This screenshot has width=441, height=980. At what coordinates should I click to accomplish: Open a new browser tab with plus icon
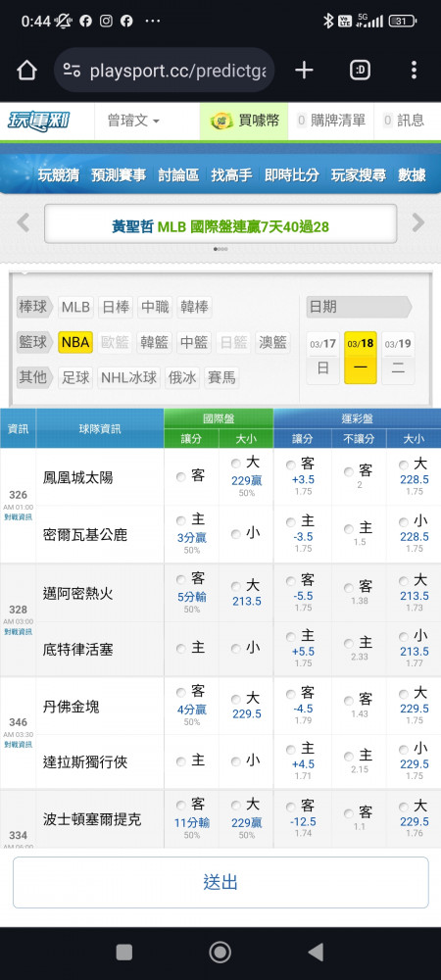[x=304, y=70]
